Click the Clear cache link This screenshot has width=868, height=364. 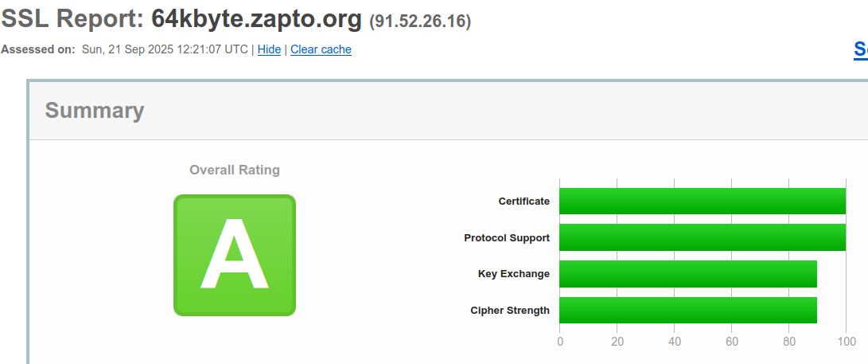tap(321, 49)
